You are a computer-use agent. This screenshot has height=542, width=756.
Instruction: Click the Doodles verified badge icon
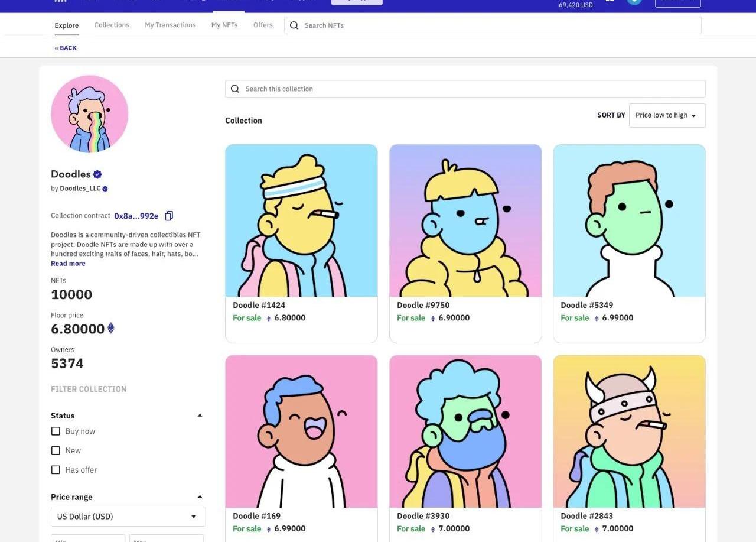tap(97, 174)
